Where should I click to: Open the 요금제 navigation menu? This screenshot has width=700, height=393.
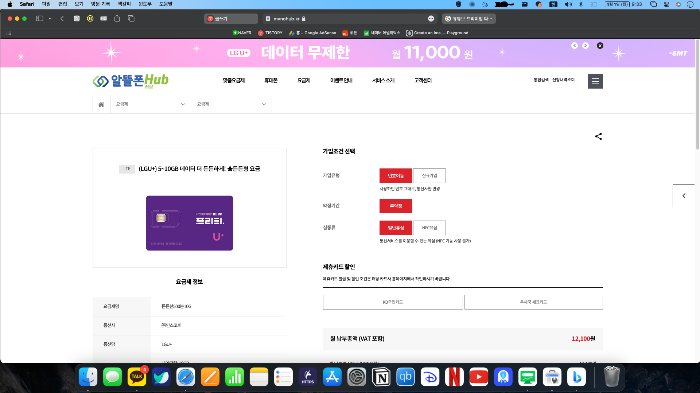[304, 80]
